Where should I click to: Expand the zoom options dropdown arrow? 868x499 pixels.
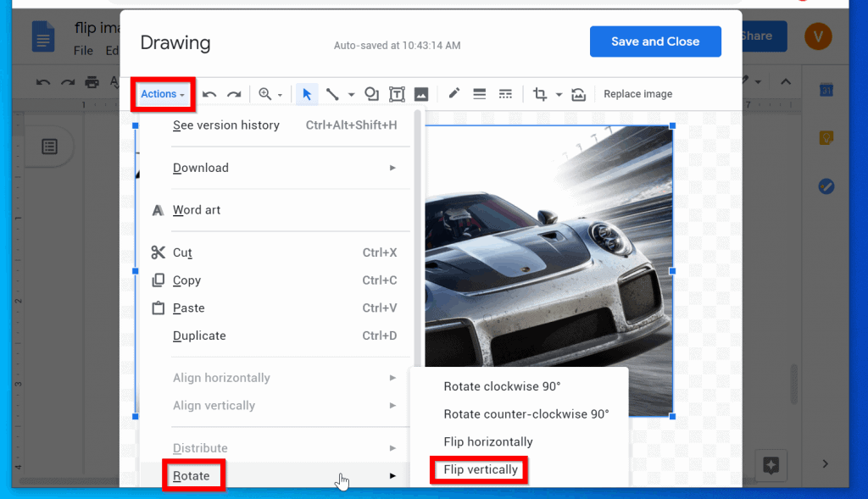click(x=280, y=95)
